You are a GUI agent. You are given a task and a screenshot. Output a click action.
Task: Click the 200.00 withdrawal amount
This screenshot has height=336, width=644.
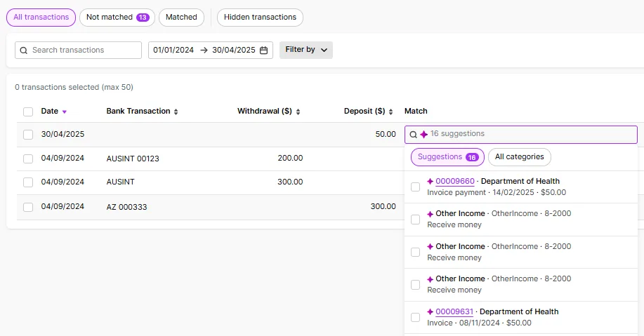pyautogui.click(x=290, y=158)
